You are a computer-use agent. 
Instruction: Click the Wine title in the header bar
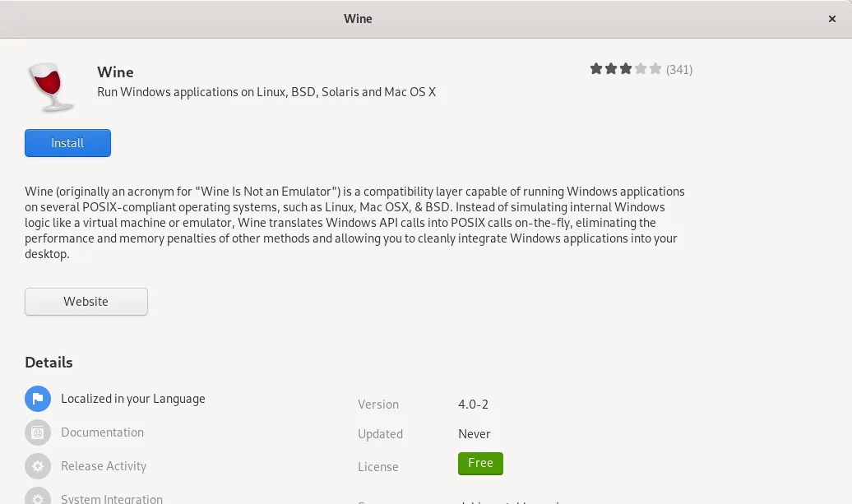pyautogui.click(x=358, y=18)
